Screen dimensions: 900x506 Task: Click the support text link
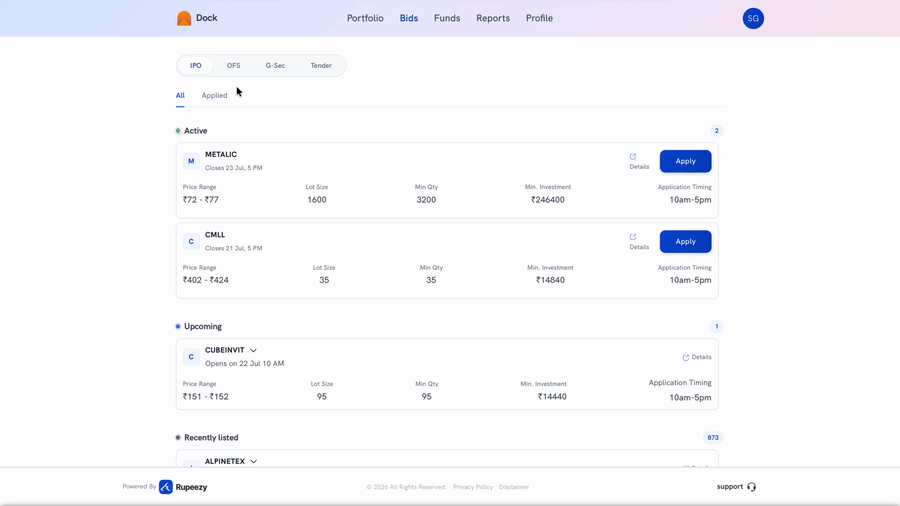point(730,486)
